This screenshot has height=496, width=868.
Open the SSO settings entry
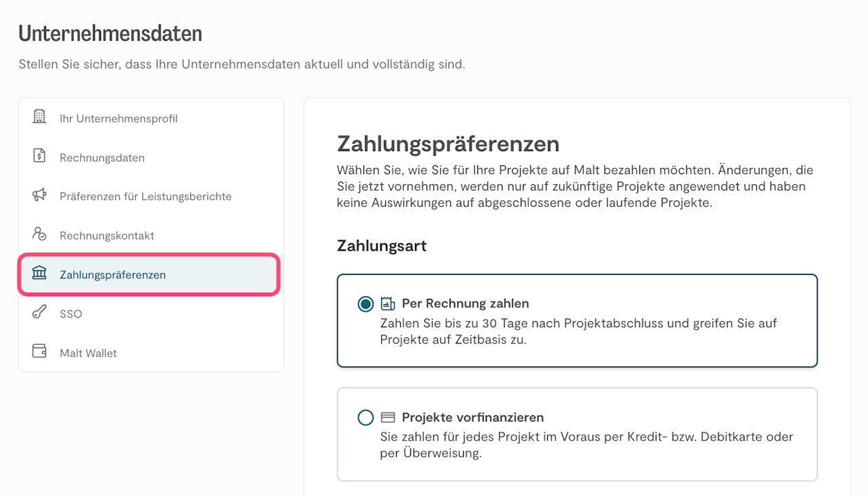(71, 314)
